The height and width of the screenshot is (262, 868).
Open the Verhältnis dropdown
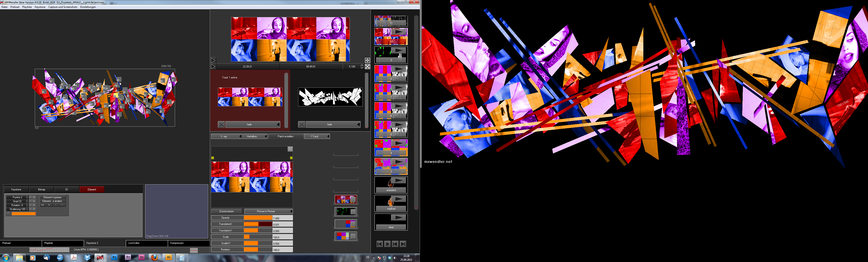(x=255, y=136)
